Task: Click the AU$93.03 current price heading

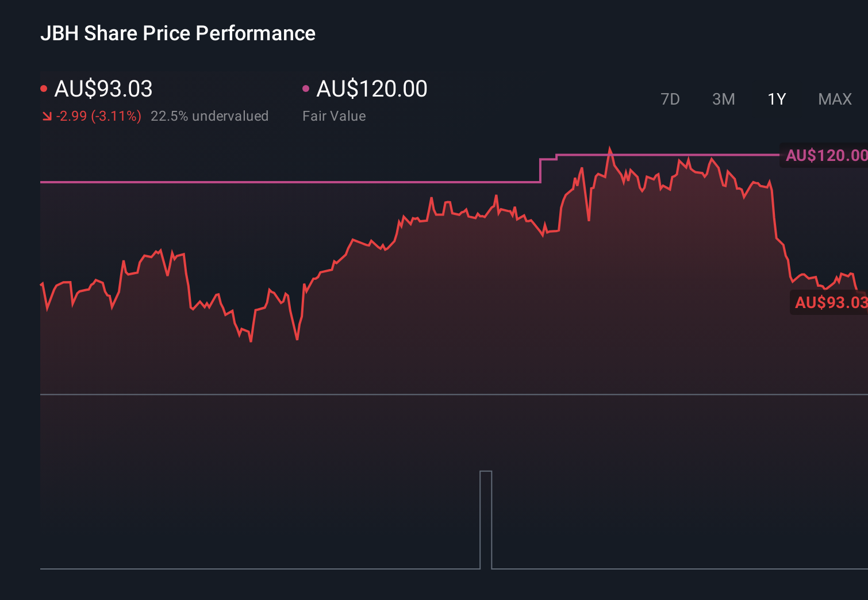Action: [x=103, y=89]
